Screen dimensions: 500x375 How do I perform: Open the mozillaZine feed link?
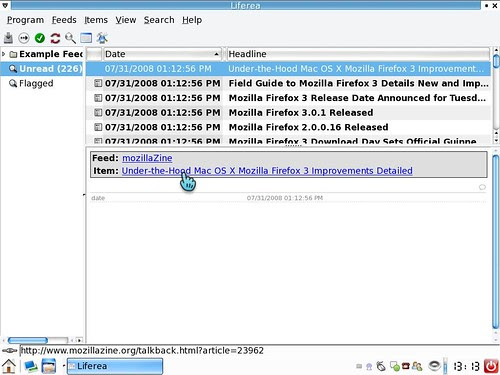[x=147, y=158]
